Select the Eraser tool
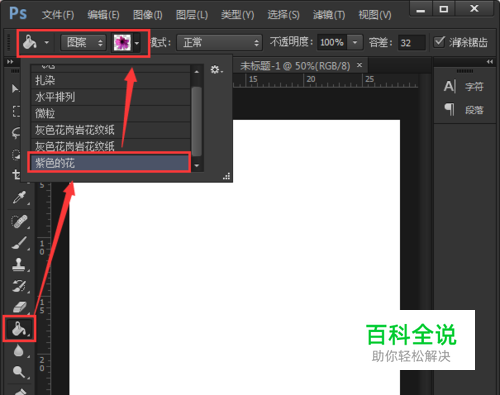The image size is (500, 395). [19, 307]
